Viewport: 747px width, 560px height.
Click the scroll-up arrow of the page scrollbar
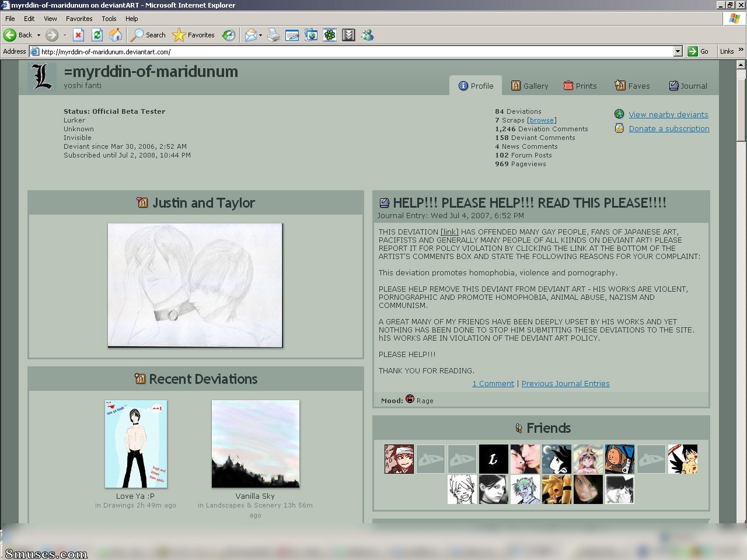[x=741, y=64]
